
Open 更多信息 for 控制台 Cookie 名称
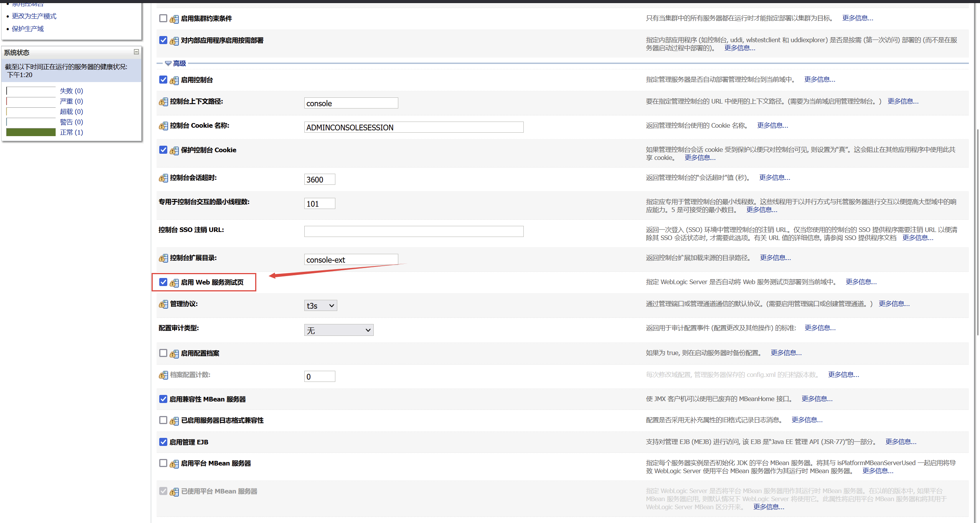772,125
